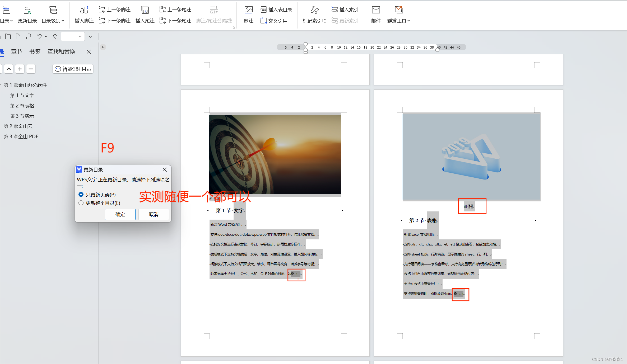627x364 pixels.
Task: Insert an endnote with 插入尾注
Action: pyautogui.click(x=145, y=15)
